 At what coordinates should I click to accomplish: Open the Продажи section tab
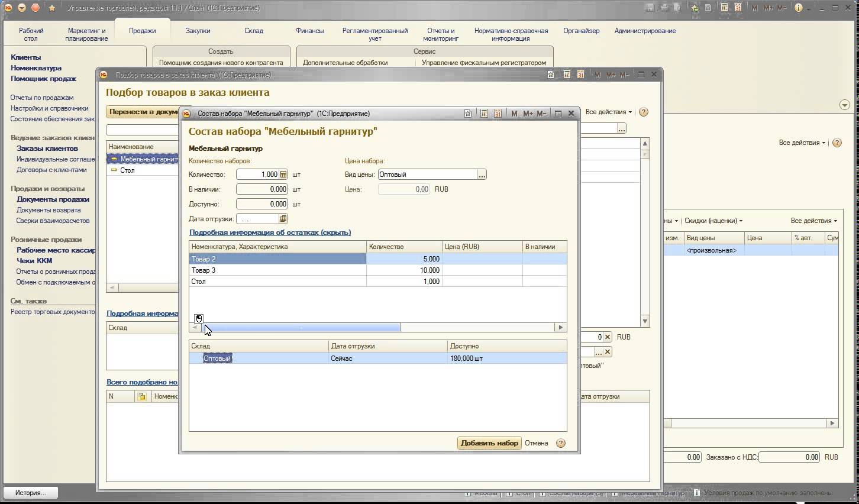(x=143, y=31)
